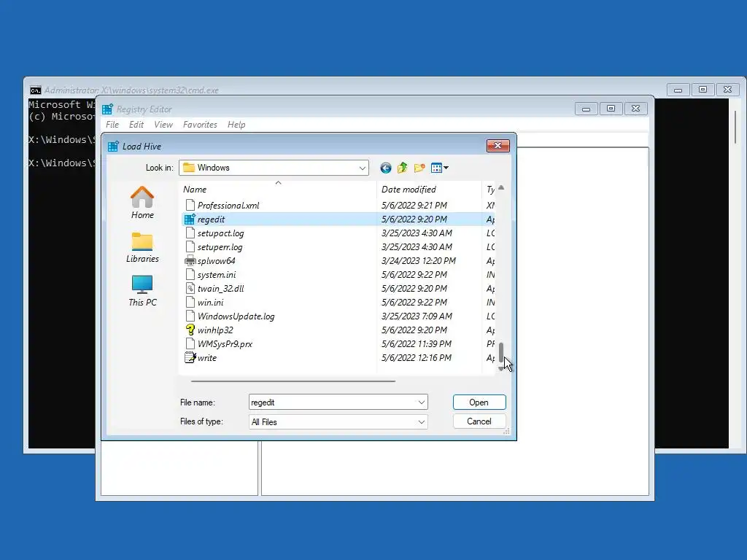
Task: Click the scroll up arrow in file list
Action: [x=501, y=187]
